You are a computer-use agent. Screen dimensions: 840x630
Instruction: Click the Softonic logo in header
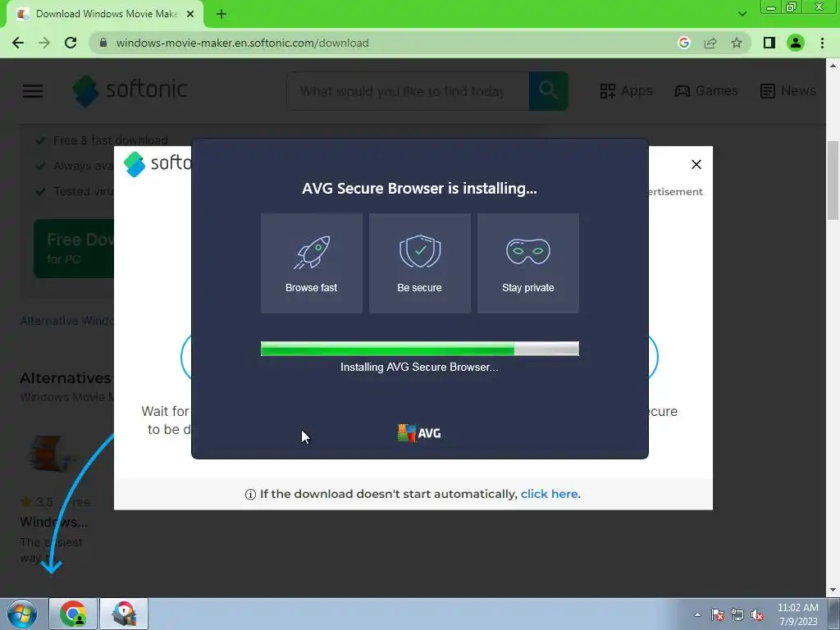click(130, 90)
